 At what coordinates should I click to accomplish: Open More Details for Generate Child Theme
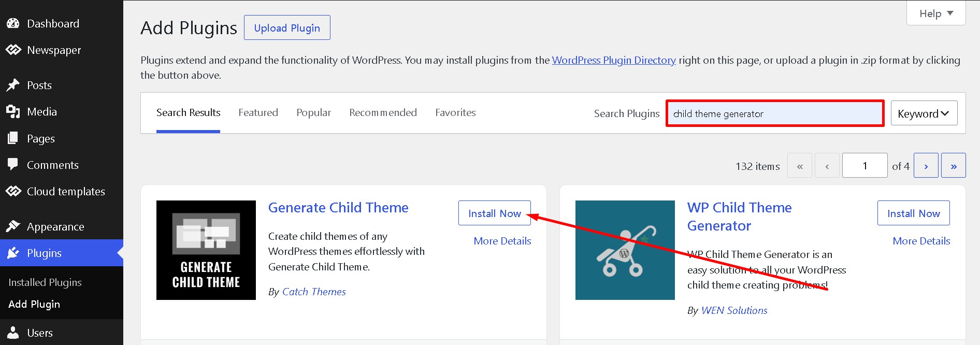(502, 241)
